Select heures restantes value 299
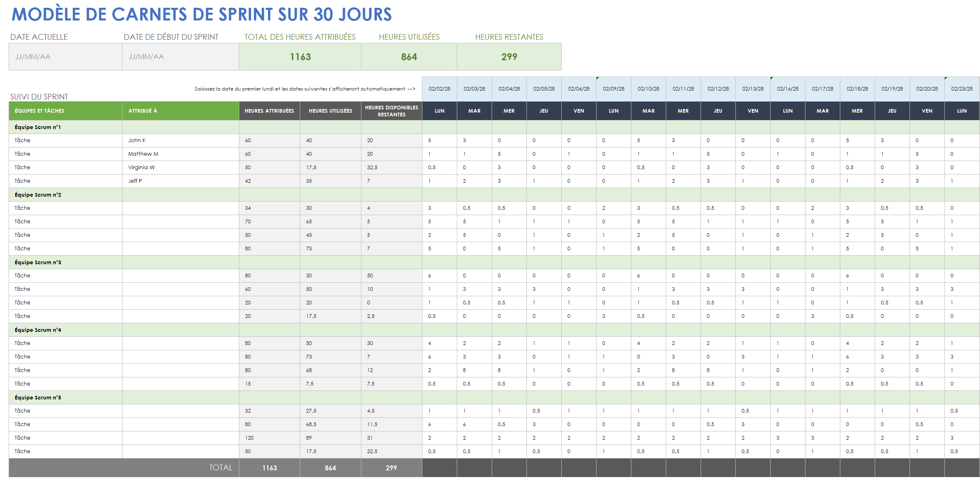 click(x=509, y=57)
